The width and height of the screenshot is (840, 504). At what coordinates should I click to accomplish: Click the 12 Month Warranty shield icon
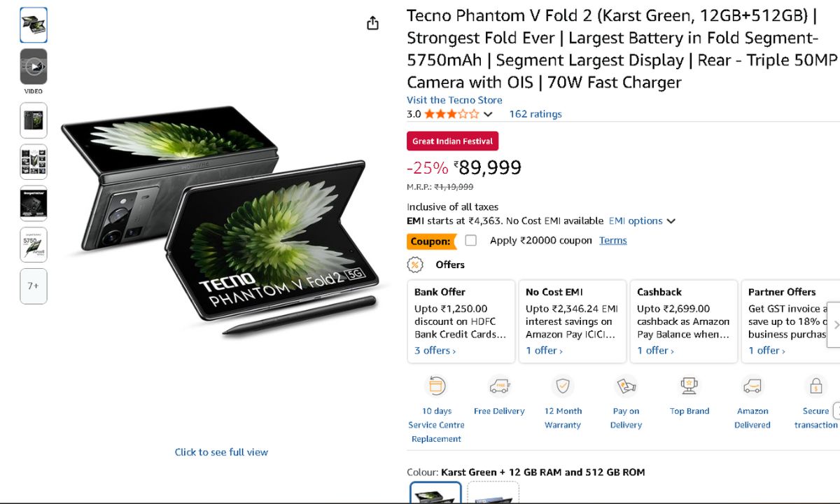(x=563, y=386)
